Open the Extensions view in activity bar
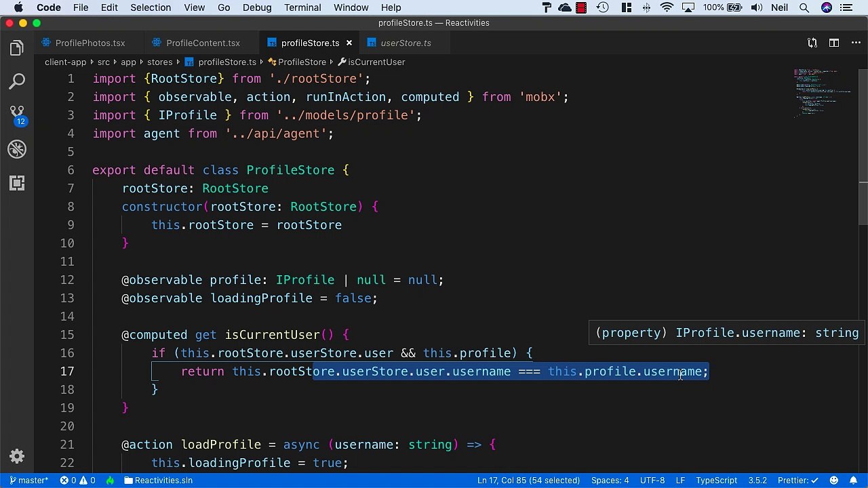 point(17,183)
